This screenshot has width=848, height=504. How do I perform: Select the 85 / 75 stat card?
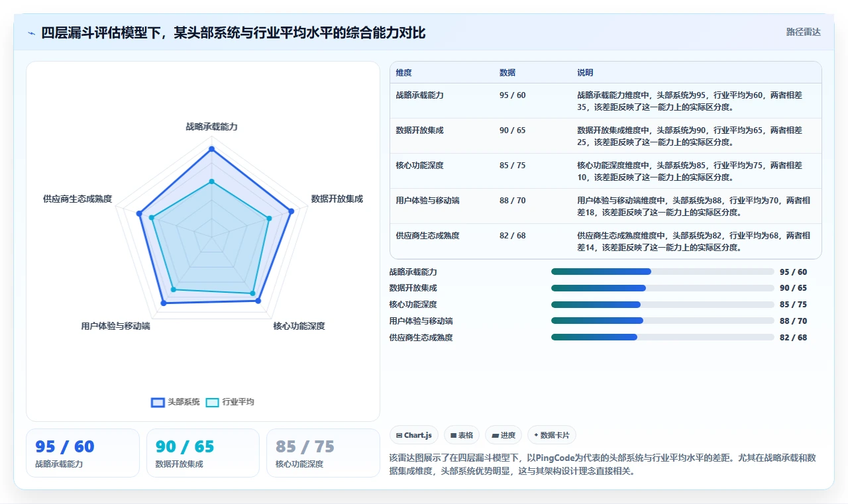(x=323, y=453)
